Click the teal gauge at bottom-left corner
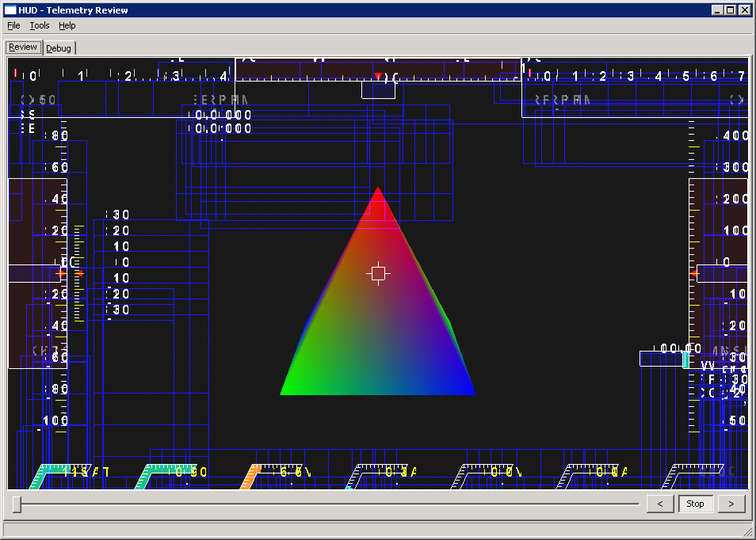756x540 pixels. click(x=41, y=476)
